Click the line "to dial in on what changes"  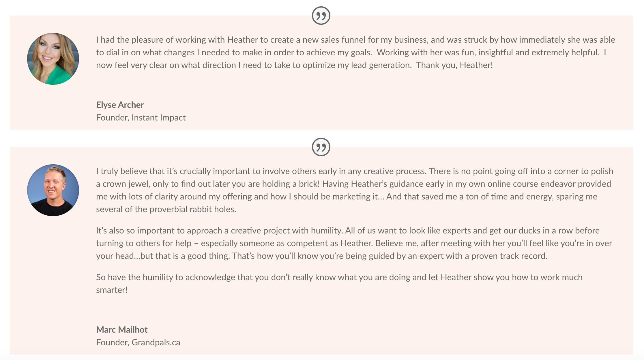tap(351, 52)
